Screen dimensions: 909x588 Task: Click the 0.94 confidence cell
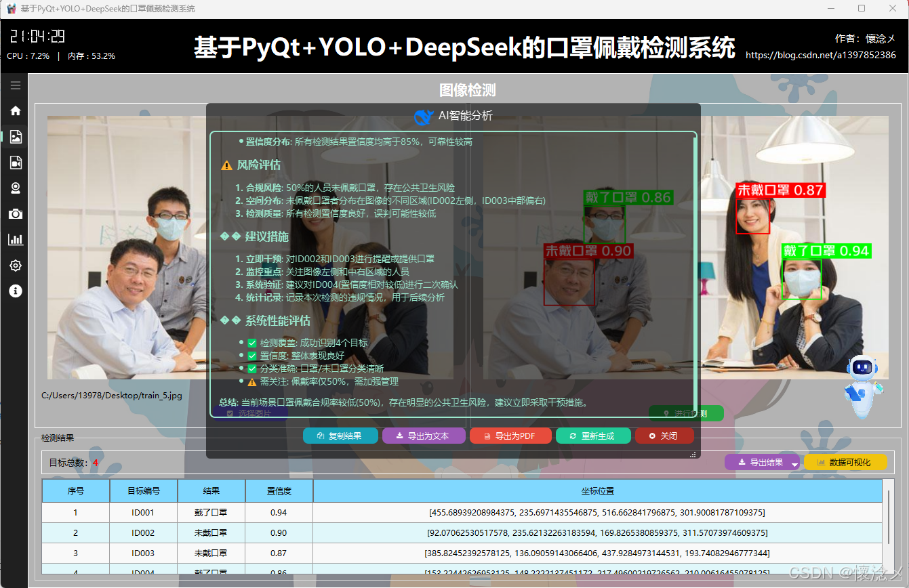point(279,513)
